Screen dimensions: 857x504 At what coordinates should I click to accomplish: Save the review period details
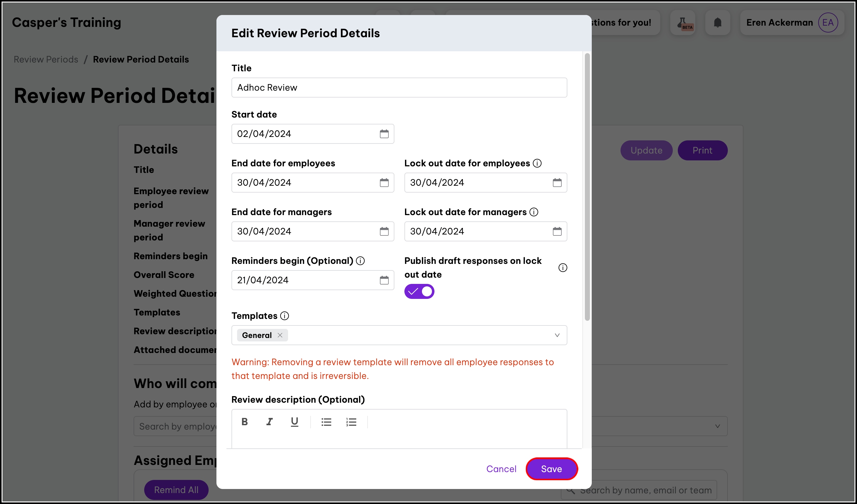click(x=551, y=469)
